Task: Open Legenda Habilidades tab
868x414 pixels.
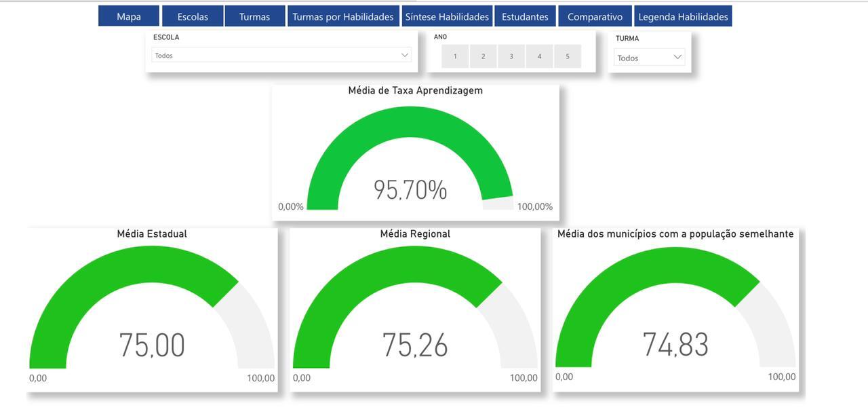Action: point(683,16)
